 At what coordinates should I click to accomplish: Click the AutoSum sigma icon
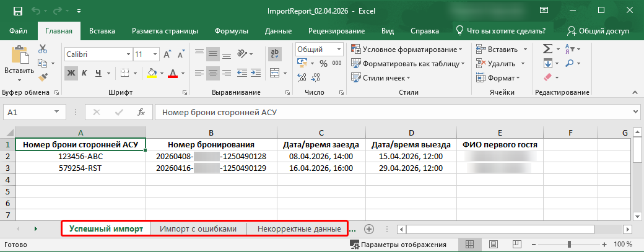(x=547, y=50)
